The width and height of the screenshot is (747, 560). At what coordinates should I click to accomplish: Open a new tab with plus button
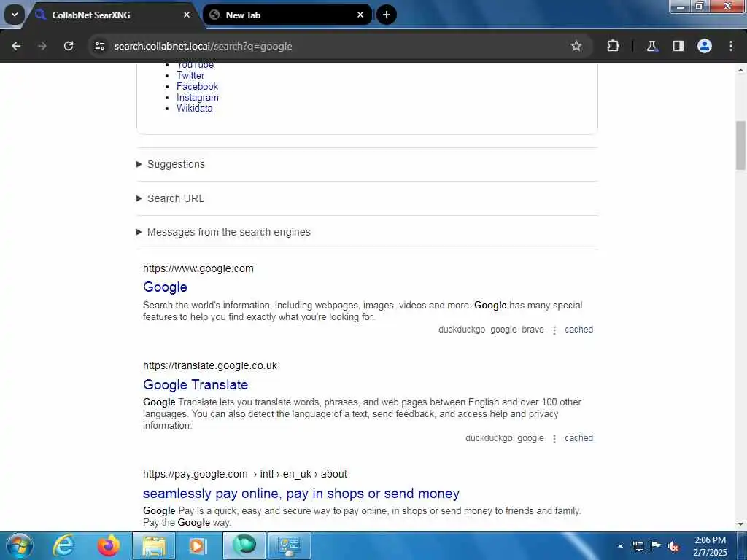[387, 15]
